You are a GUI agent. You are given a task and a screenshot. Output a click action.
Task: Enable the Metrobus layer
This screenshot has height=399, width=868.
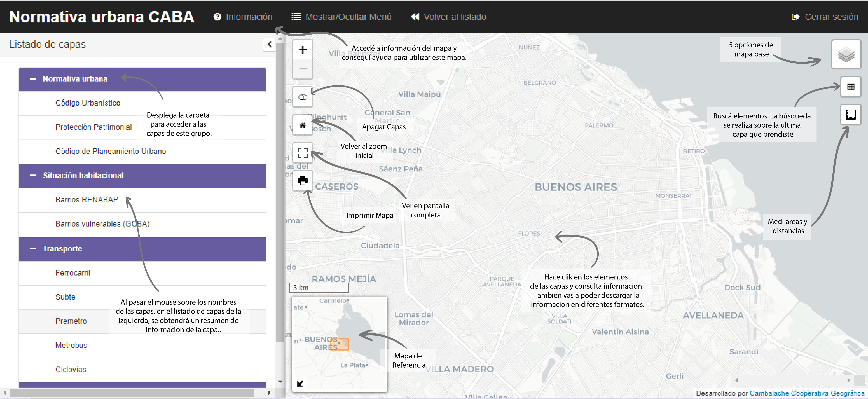point(142,346)
